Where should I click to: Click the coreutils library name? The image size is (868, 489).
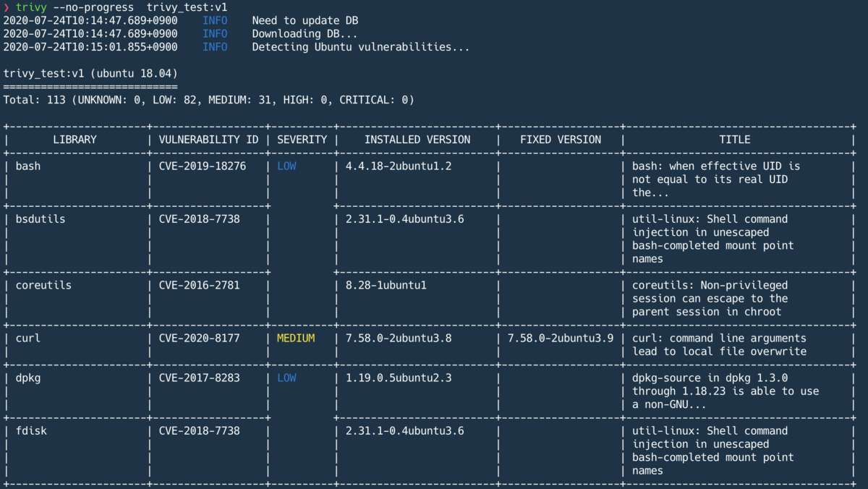(x=43, y=285)
